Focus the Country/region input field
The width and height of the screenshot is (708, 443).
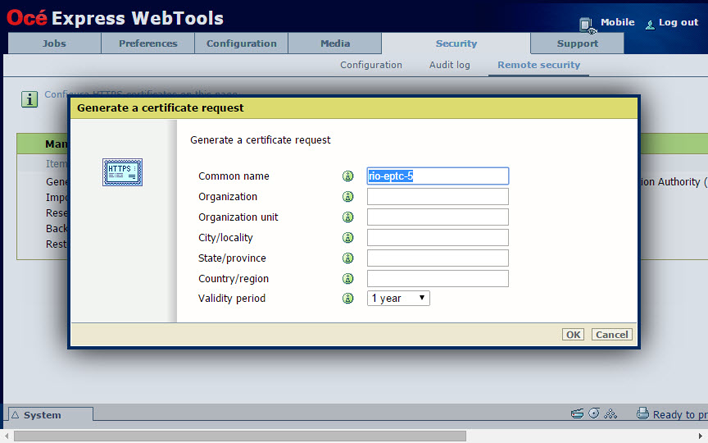point(438,279)
